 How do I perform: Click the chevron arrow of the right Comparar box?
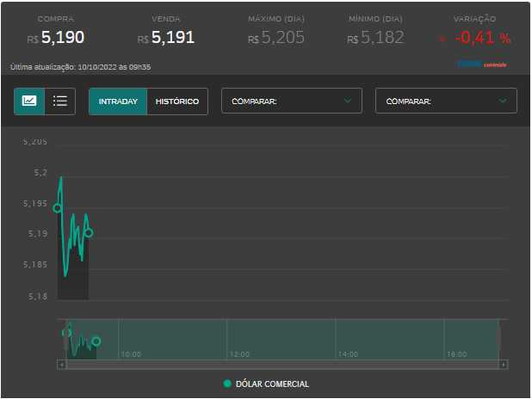coord(503,101)
